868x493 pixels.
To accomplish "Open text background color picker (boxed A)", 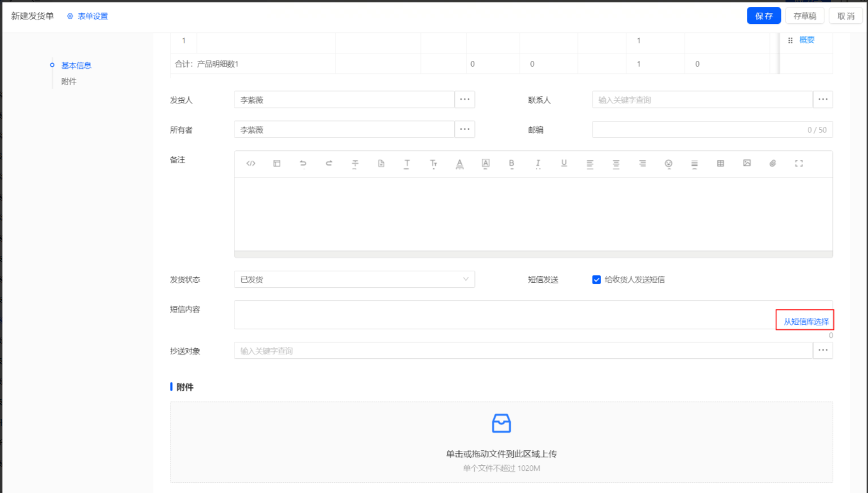I will (x=486, y=163).
